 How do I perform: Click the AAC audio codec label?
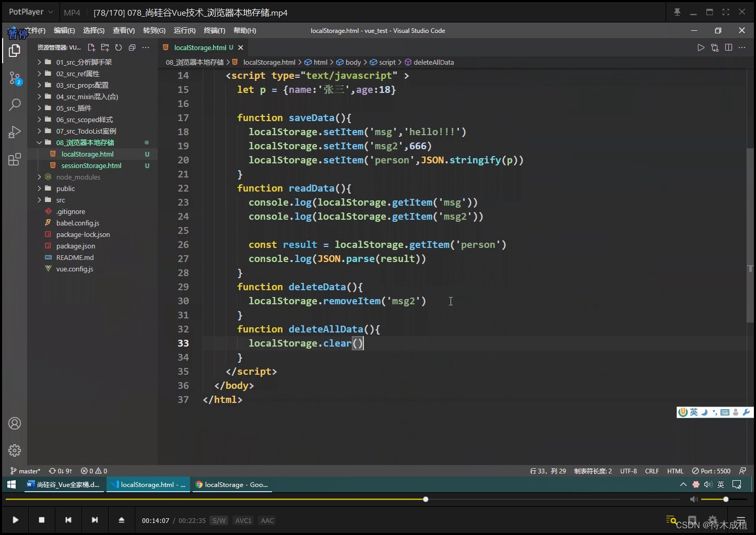(x=267, y=520)
